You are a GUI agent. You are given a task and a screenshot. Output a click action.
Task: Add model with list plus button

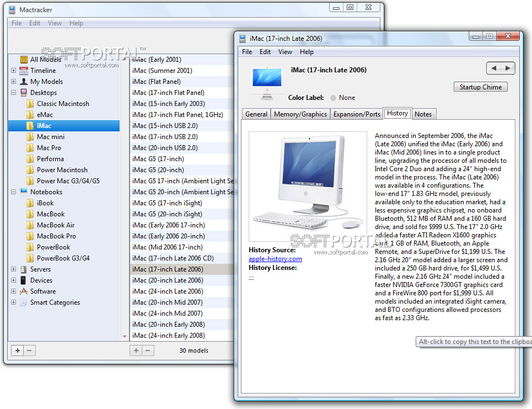[136, 350]
